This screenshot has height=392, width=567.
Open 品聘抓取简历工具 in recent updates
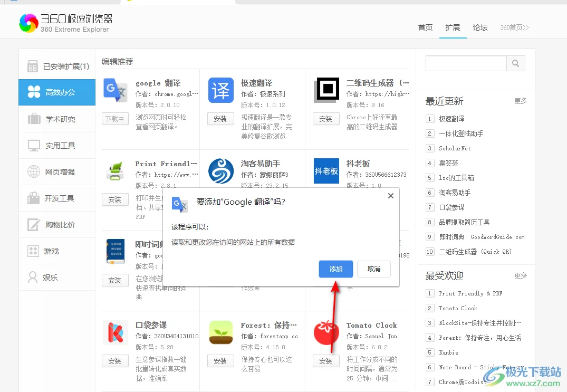(x=464, y=222)
